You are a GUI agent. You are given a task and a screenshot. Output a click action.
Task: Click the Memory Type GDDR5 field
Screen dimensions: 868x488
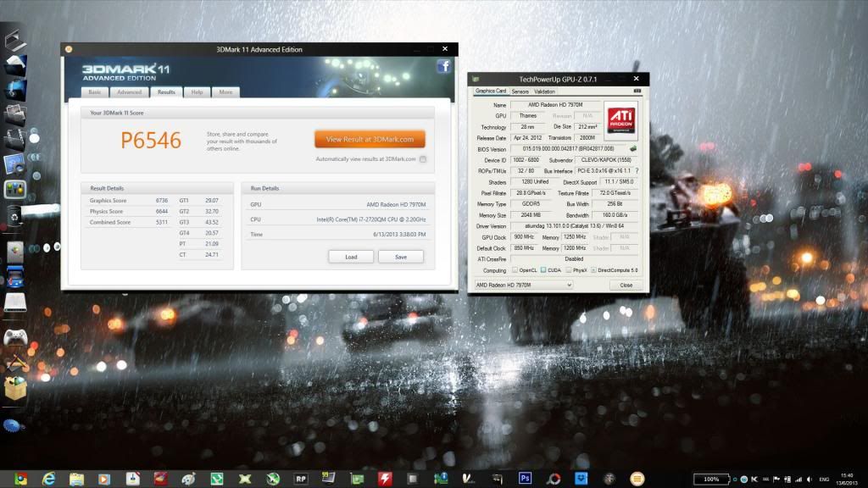[x=531, y=204]
